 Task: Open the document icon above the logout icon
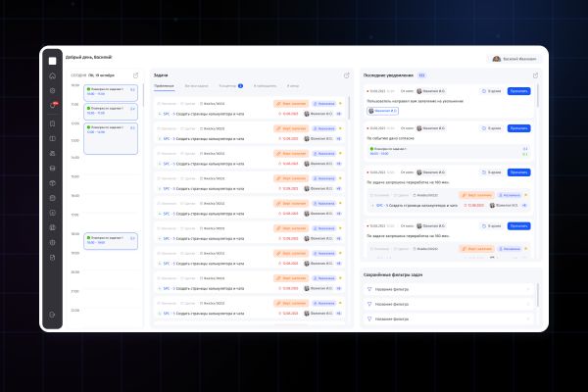coord(53,258)
